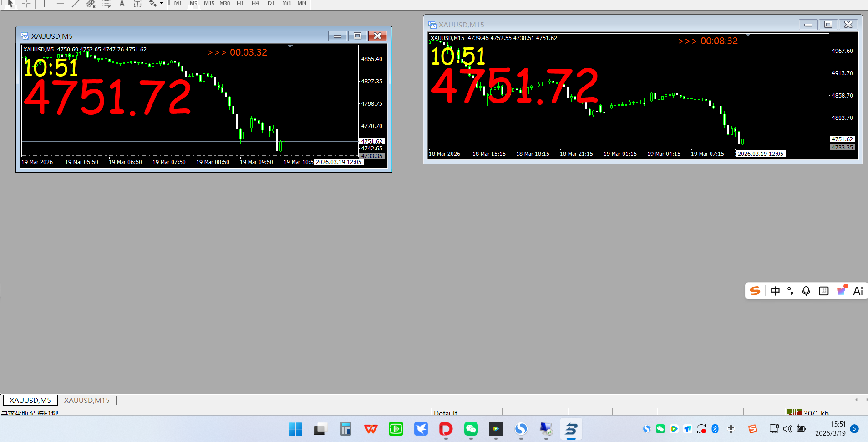The image size is (868, 442).
Task: Minimize the XAUUSD,M5 chart window
Action: click(x=338, y=36)
